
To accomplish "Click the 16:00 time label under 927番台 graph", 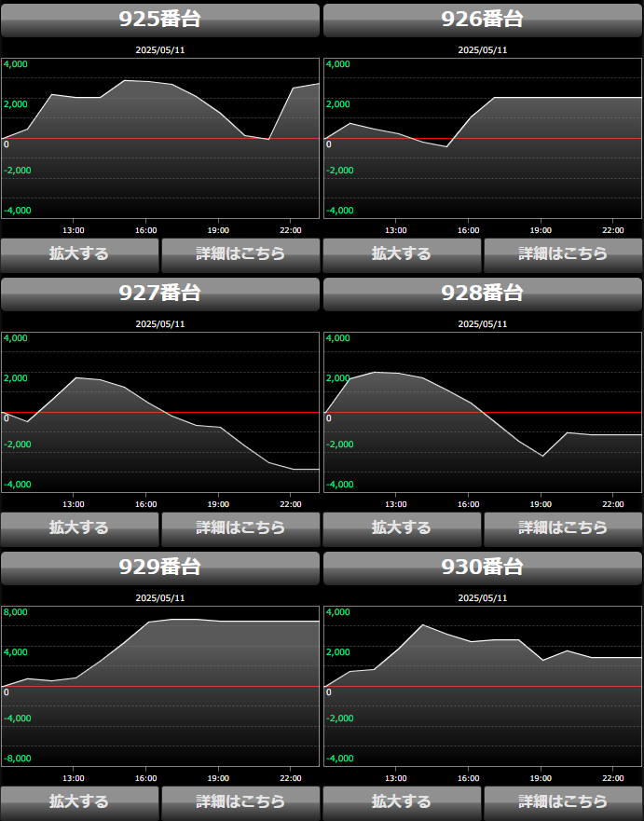I will click(x=145, y=504).
